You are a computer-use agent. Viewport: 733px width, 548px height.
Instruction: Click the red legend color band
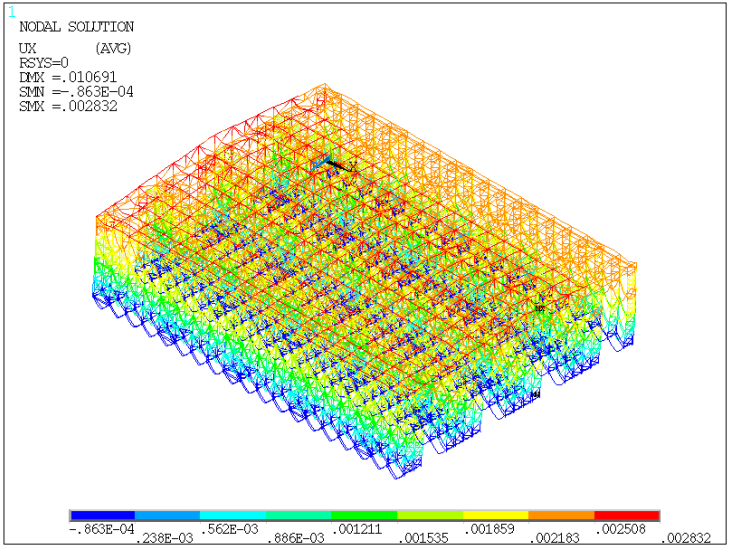627,515
